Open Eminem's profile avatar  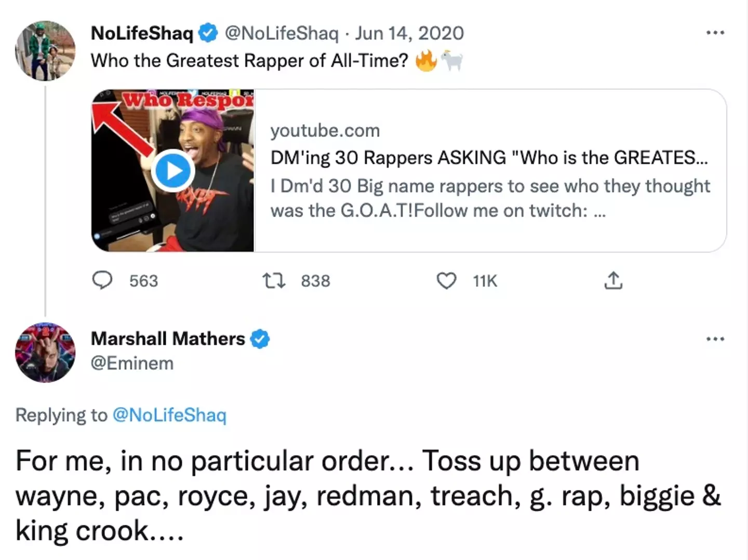coord(45,352)
